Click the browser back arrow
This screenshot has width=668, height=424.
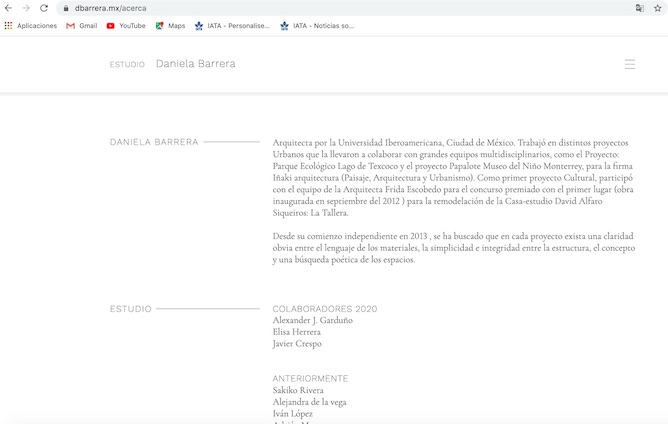click(x=9, y=8)
